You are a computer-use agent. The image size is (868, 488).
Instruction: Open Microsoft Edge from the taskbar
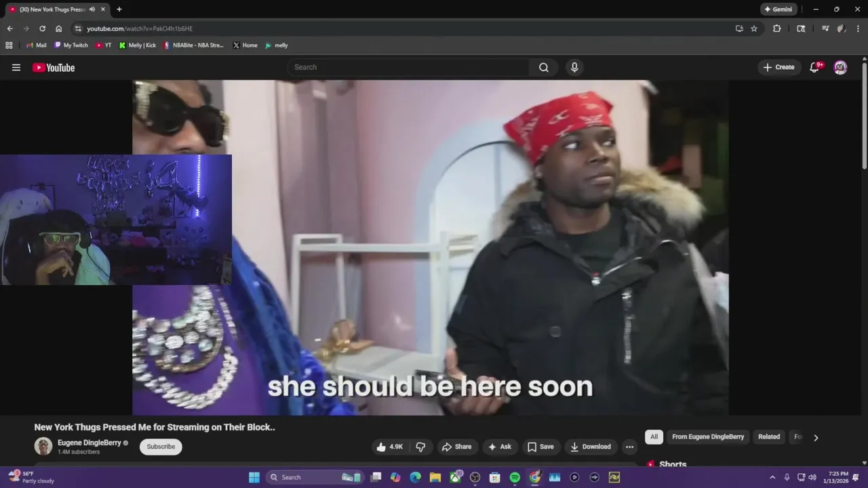tap(416, 477)
